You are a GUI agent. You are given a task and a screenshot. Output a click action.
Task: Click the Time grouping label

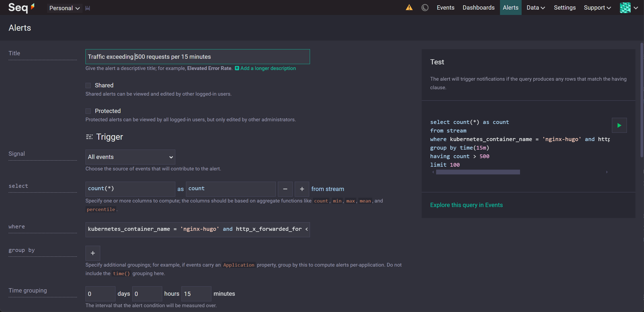(28, 291)
